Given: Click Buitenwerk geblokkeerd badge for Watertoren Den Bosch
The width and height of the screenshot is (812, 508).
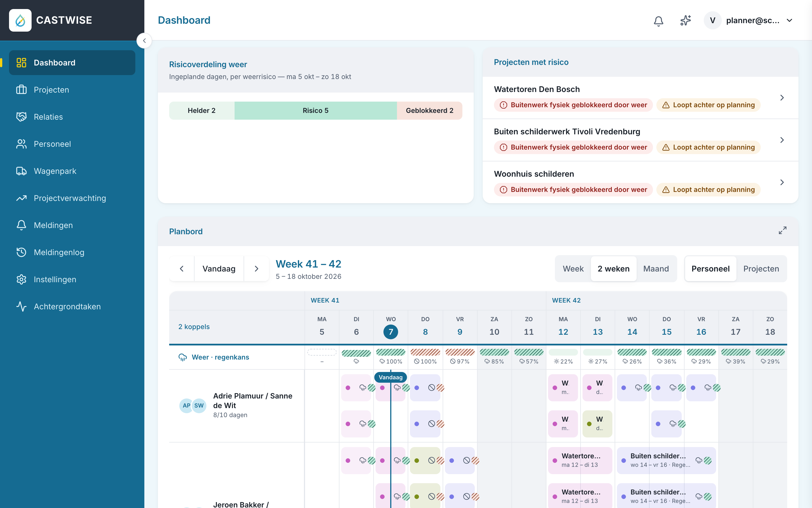Looking at the screenshot, I should click(573, 105).
